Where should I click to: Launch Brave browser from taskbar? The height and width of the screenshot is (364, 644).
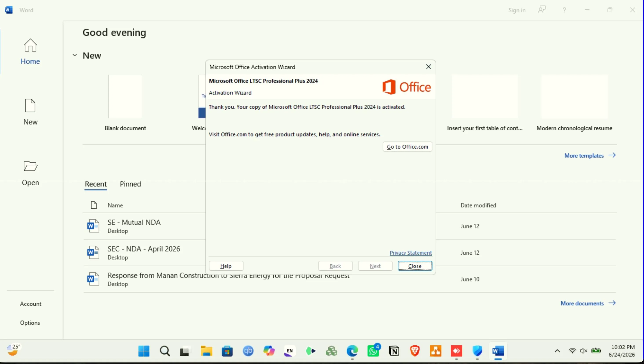(415, 351)
